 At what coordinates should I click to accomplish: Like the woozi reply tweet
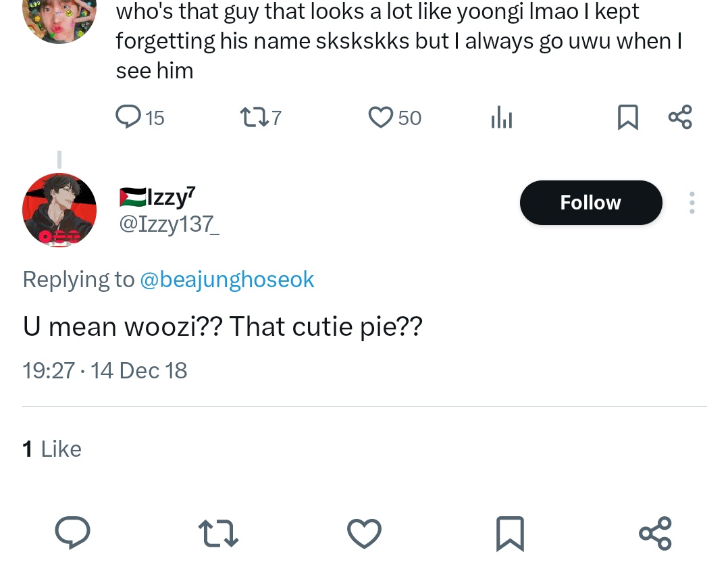pos(365,533)
